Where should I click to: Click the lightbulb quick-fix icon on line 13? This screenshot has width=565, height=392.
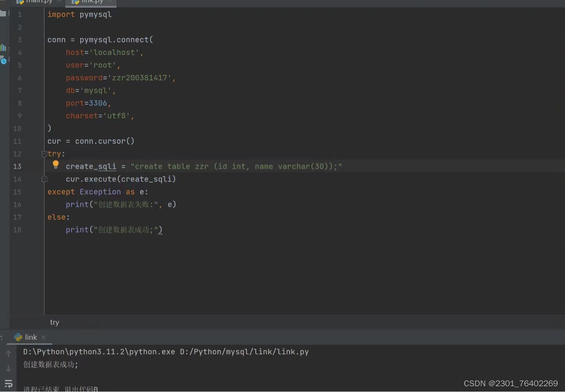coord(56,165)
